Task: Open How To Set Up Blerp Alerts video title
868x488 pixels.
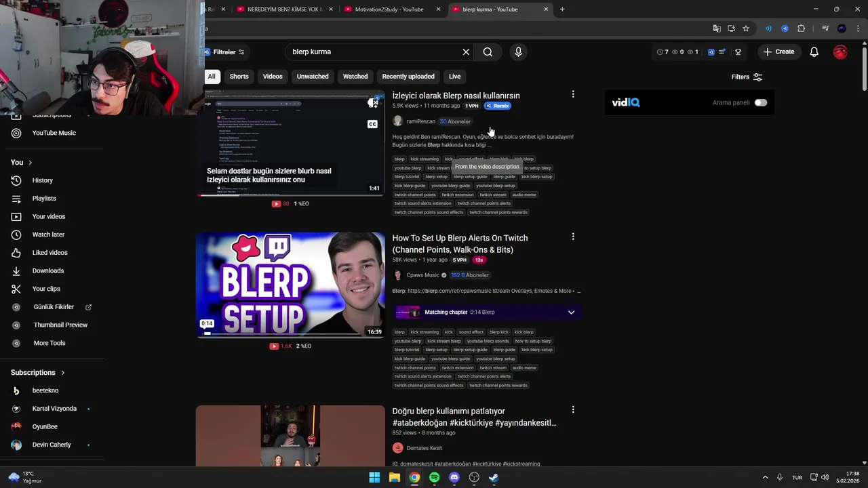Action: tap(460, 244)
